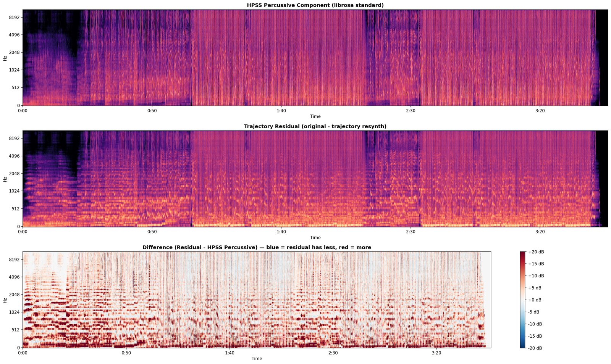Click the "HPSS Percussive Component (librosa standard)" title
Viewport: 611px width, 364px height.
point(315,5)
